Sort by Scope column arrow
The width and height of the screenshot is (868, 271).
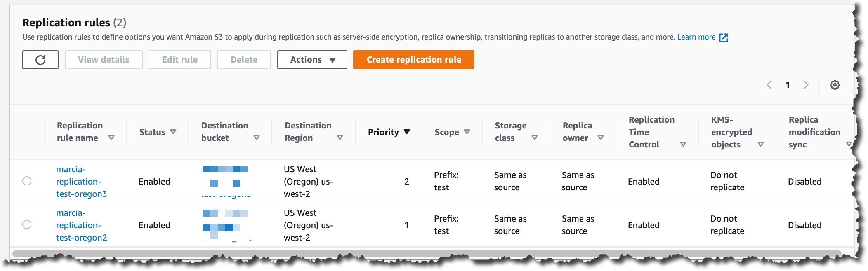click(467, 132)
